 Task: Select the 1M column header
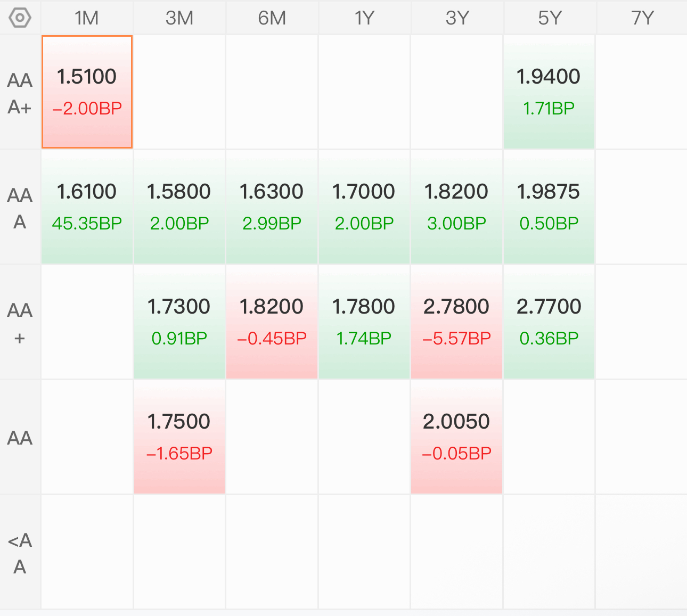point(87,18)
